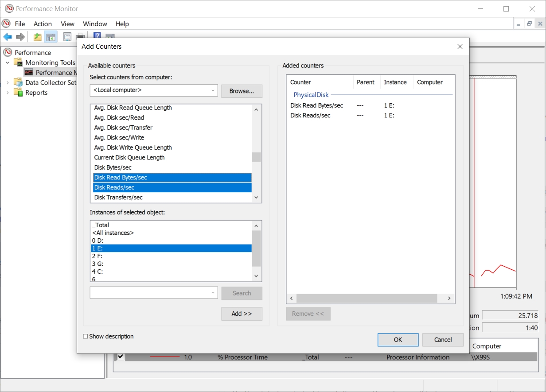Screen dimensions: 546x392
Task: Select Disk Transfers/sec counter
Action: [172, 198]
